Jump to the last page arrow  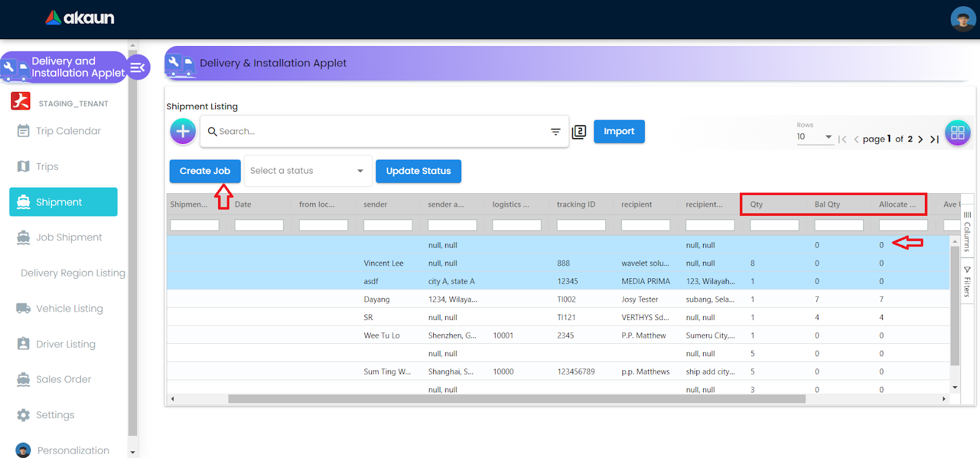934,139
